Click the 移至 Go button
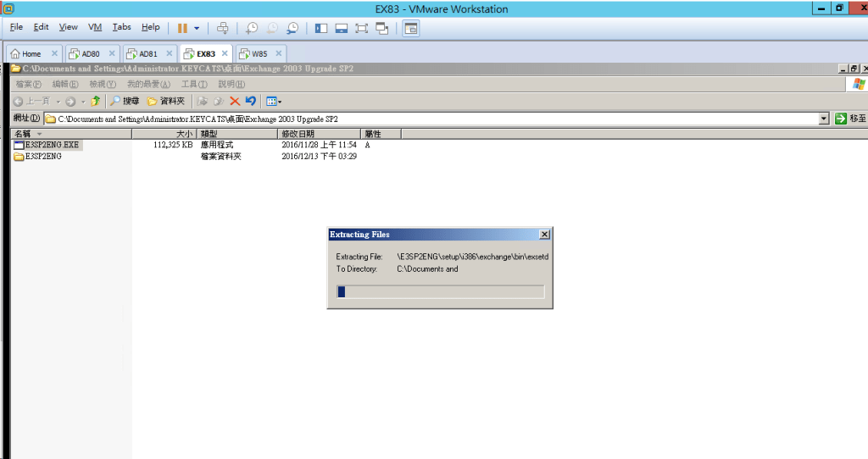868x459 pixels. (x=850, y=119)
